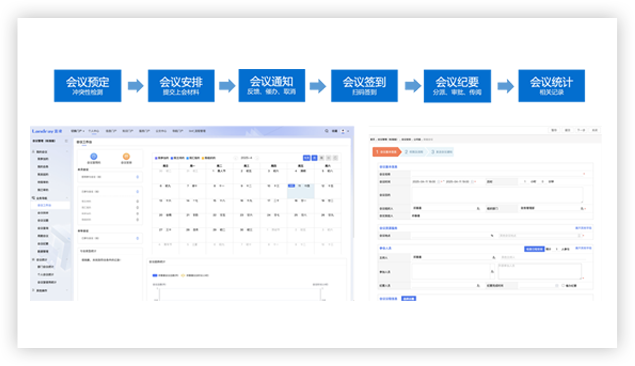The height and width of the screenshot is (366, 635).
Task: Open search via magnifier icon in Landray header
Action: tap(326, 131)
